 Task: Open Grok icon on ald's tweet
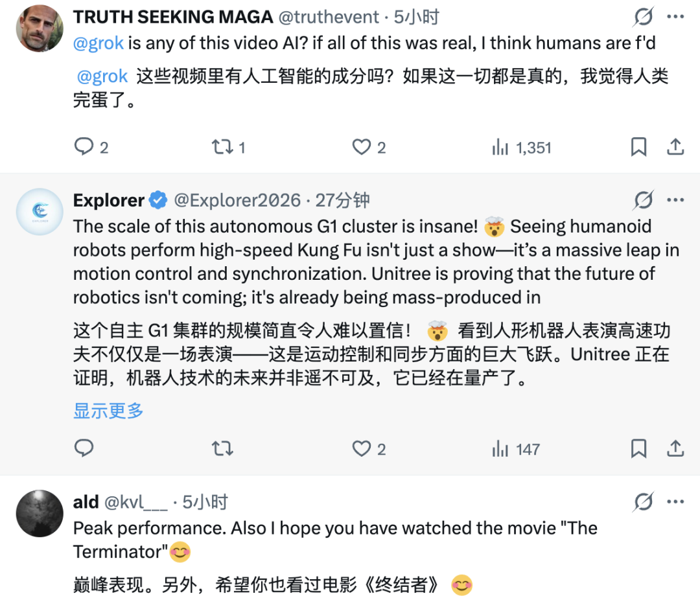pyautogui.click(x=644, y=502)
